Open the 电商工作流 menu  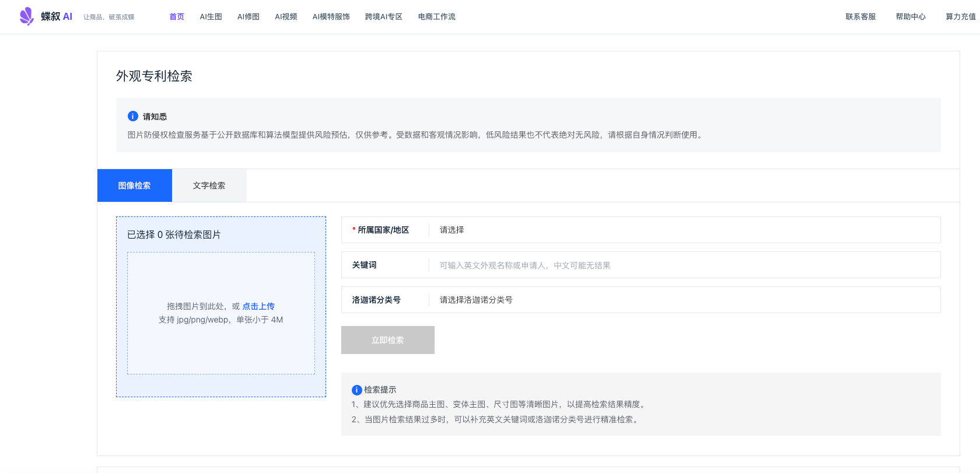437,16
